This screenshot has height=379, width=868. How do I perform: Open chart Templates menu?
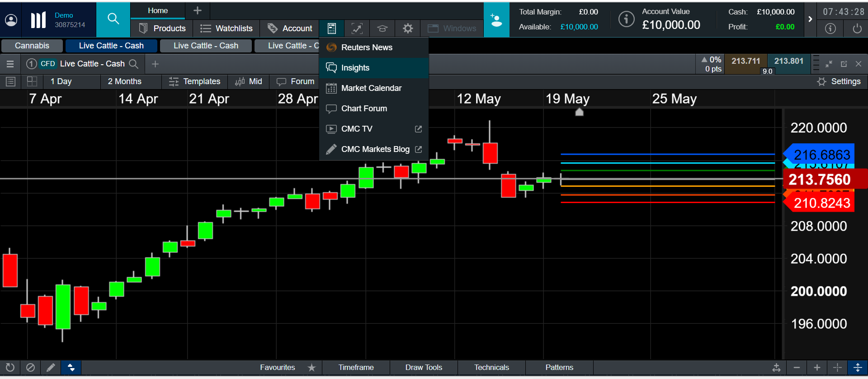194,81
